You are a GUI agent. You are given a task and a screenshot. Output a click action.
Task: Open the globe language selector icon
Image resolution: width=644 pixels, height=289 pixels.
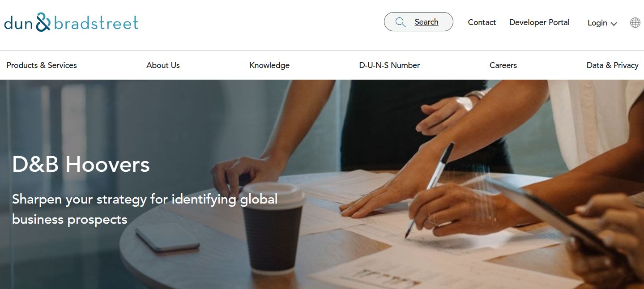coord(635,22)
